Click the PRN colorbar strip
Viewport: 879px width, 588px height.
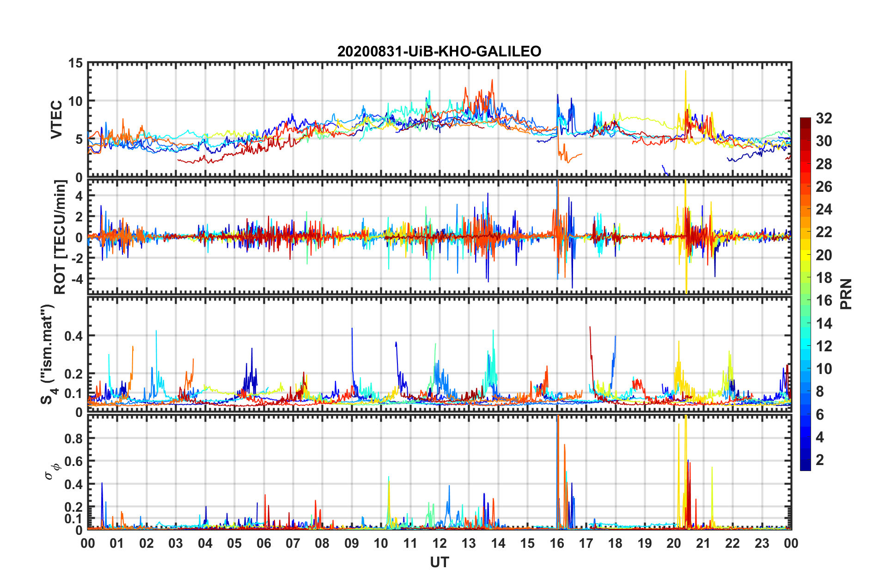point(805,294)
